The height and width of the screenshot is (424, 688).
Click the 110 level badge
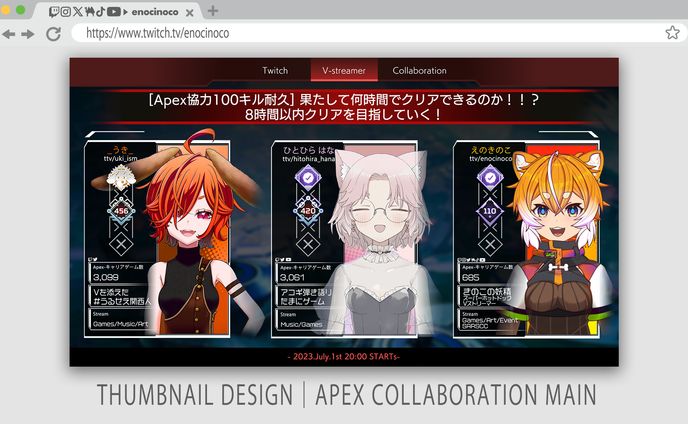[490, 211]
